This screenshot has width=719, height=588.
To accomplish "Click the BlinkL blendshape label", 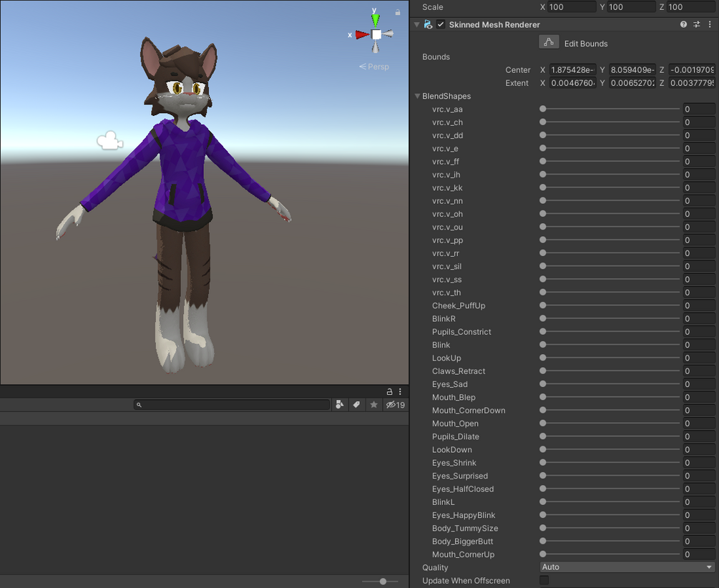I will pyautogui.click(x=443, y=501).
